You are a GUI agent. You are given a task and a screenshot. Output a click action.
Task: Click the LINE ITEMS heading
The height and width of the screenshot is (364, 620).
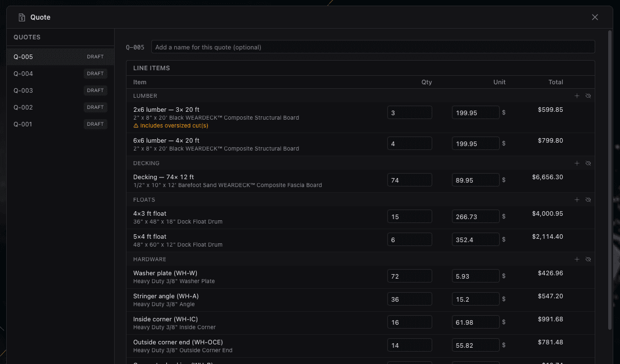point(151,68)
